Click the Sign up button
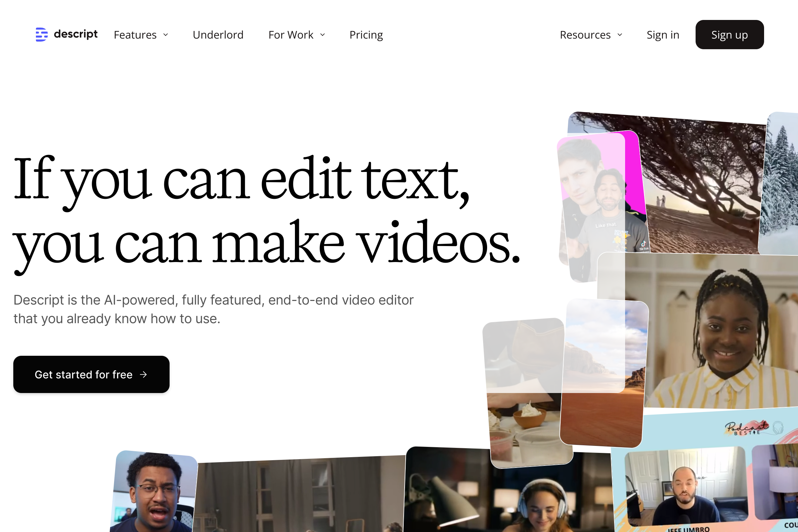 pyautogui.click(x=729, y=34)
